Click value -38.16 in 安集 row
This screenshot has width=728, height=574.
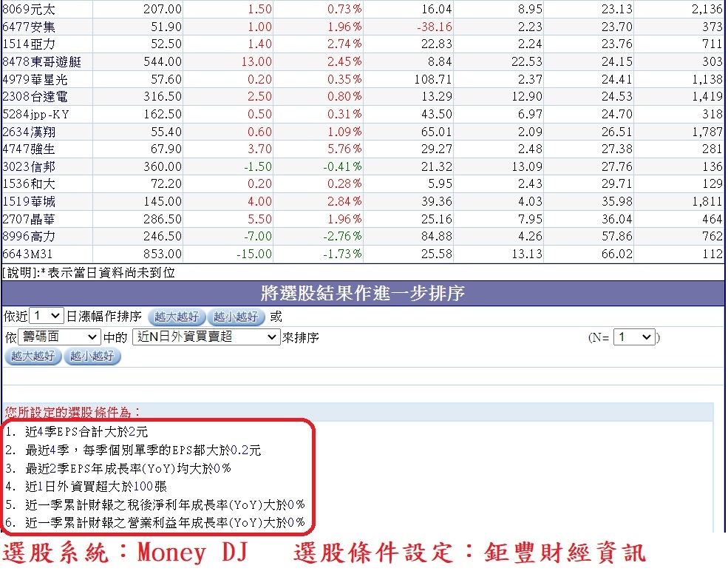coord(435,27)
